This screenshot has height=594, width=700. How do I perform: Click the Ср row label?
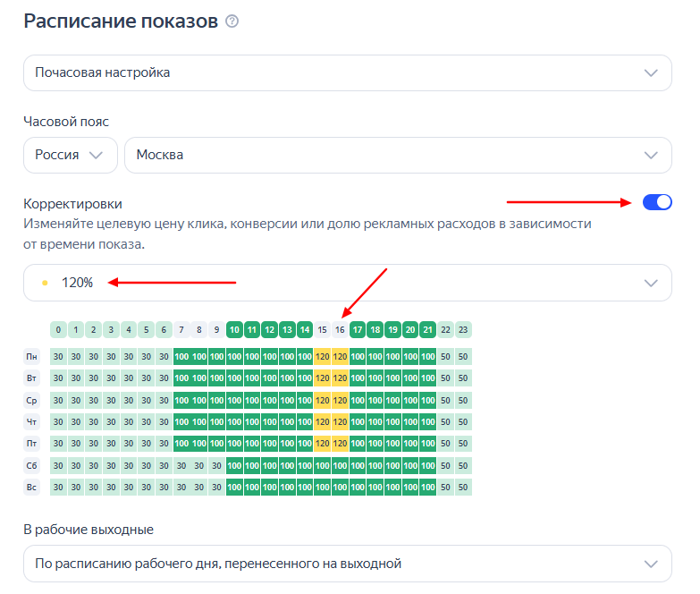coord(31,400)
